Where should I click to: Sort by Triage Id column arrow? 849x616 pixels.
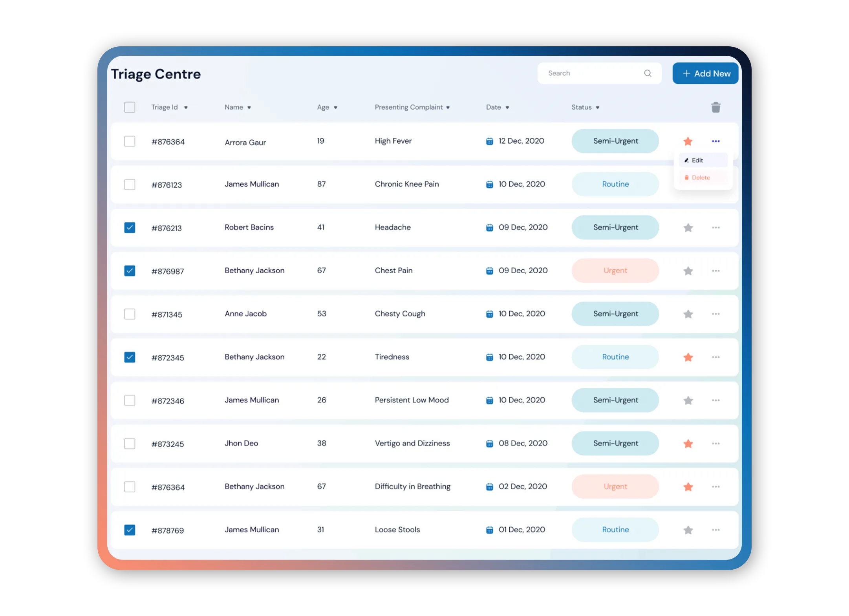(186, 108)
